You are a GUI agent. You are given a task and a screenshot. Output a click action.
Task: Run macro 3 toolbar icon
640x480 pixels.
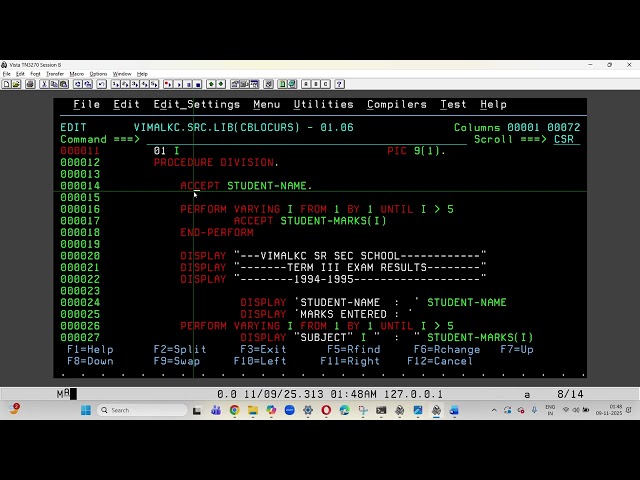(x=135, y=84)
